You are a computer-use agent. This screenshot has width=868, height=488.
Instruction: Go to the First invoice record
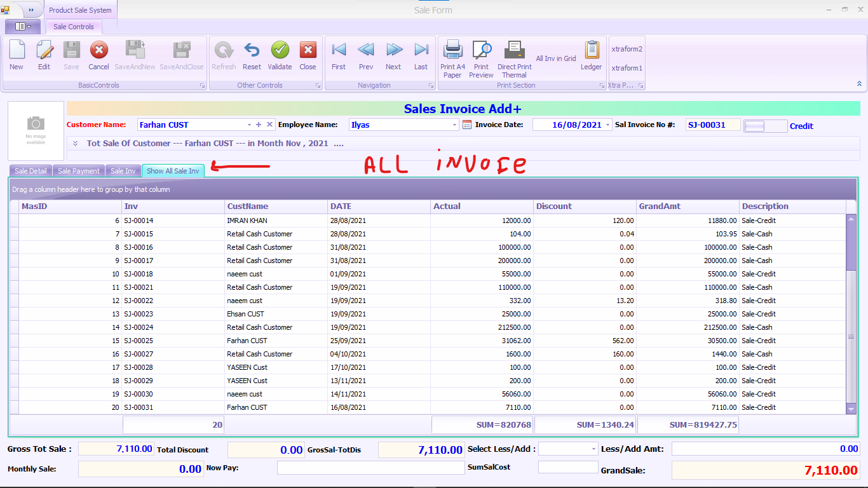click(339, 55)
